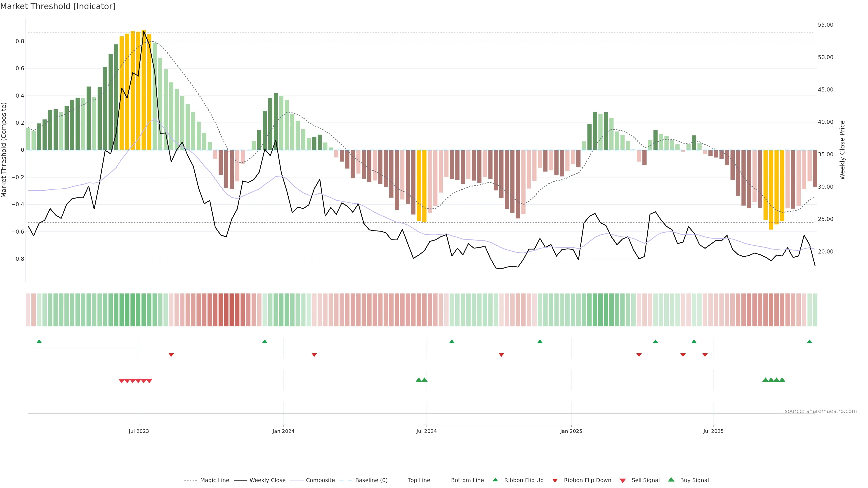868x488 pixels.
Task: Click the rightmost buy signal marker
Action: 782,380
